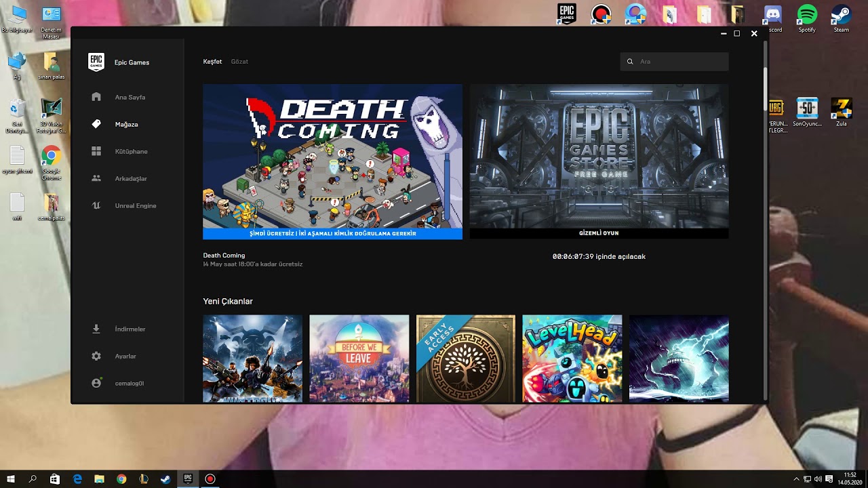Open the Bu bilgisayar desktop icon

tap(17, 19)
